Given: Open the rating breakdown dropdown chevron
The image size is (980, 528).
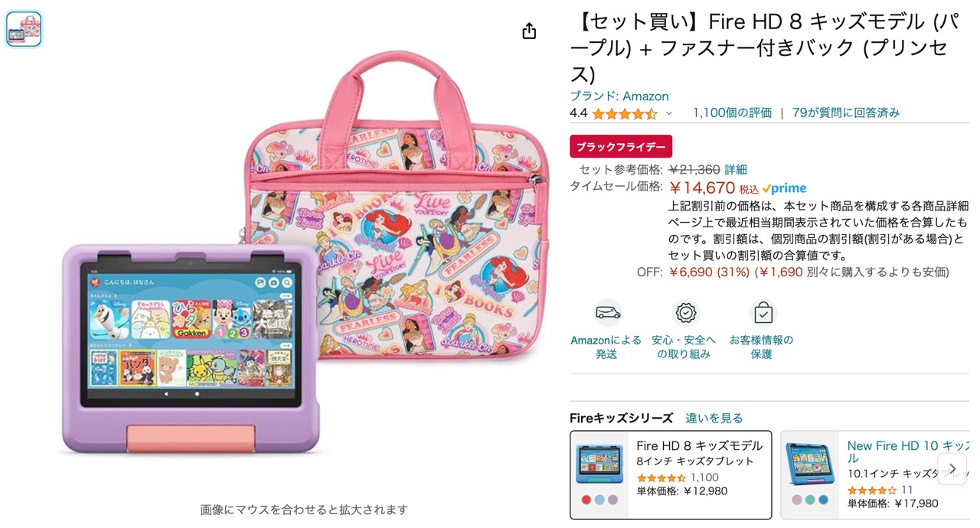Looking at the screenshot, I should tap(668, 113).
